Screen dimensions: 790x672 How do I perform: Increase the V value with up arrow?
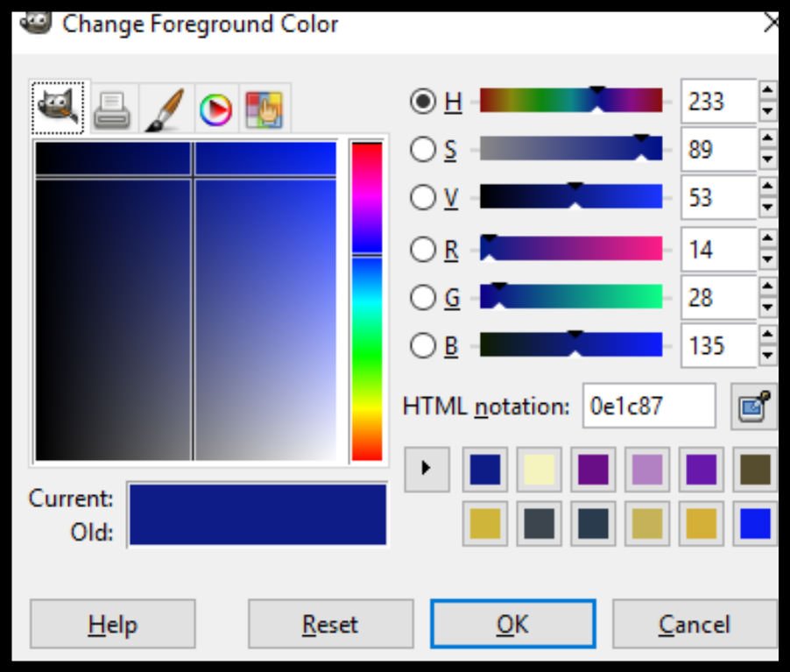(x=767, y=187)
